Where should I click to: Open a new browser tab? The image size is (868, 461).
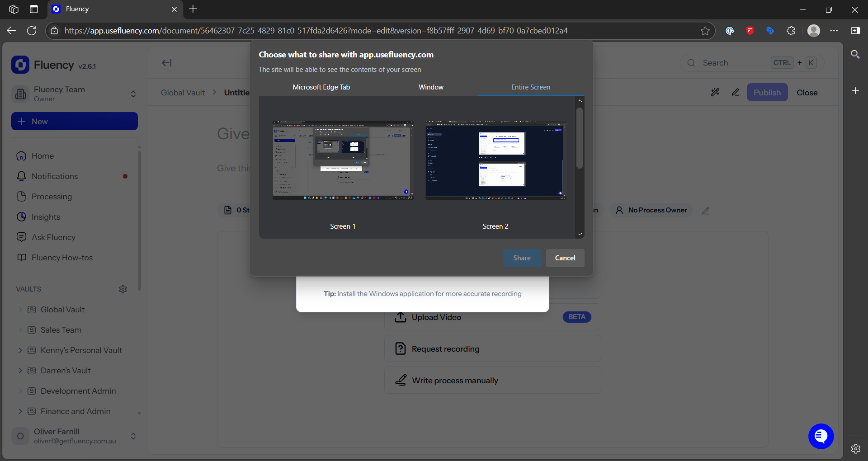(x=193, y=9)
